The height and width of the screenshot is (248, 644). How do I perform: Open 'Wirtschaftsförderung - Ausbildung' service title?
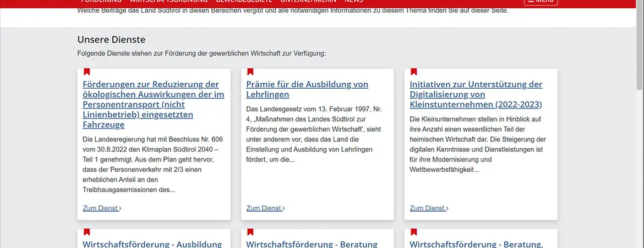tap(152, 244)
